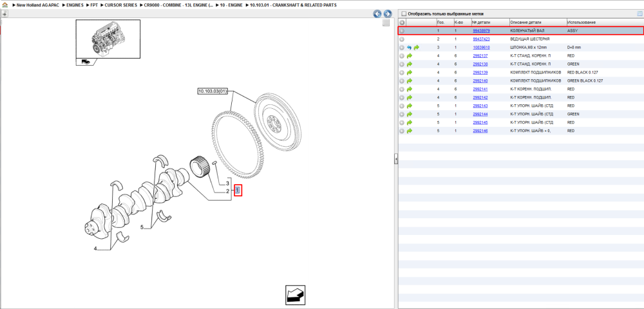Open part number link 2992145
644x309 pixels.
point(480,123)
